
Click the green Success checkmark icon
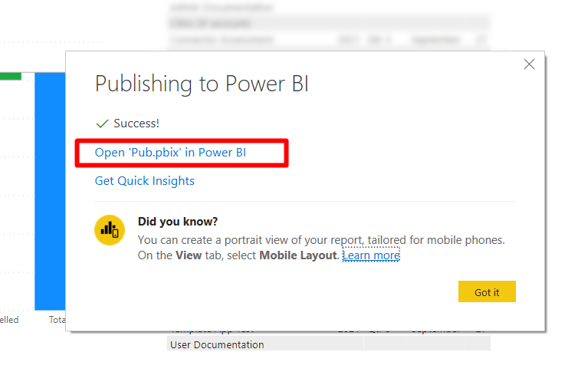click(x=101, y=123)
